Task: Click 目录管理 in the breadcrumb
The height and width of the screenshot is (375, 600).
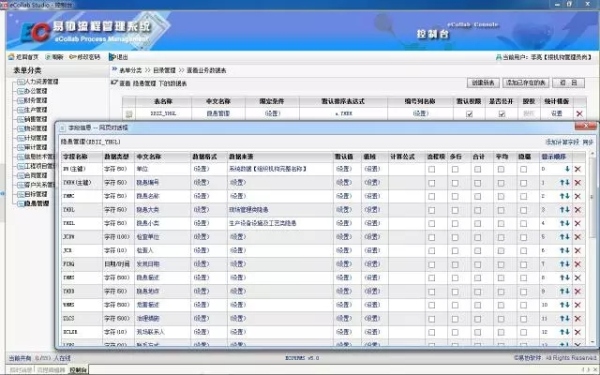Action: point(164,70)
